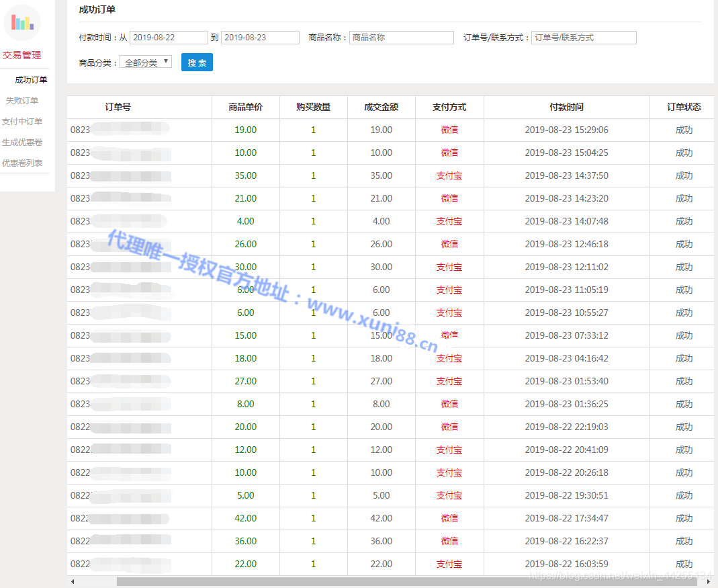The height and width of the screenshot is (588, 718).
Task: Select payment time 2019-08-22 16:03:59
Action: (566, 564)
